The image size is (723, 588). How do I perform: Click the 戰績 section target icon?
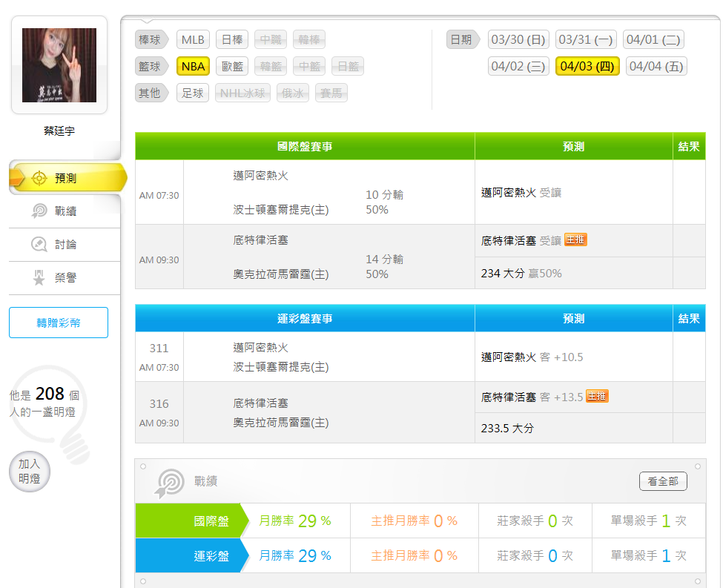(x=169, y=483)
